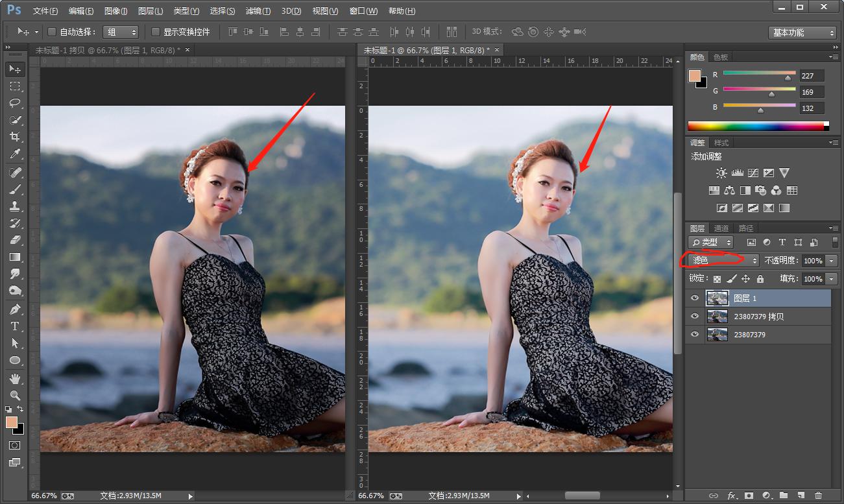Open the 基本功能 workspace dropdown
844x504 pixels.
click(x=803, y=32)
